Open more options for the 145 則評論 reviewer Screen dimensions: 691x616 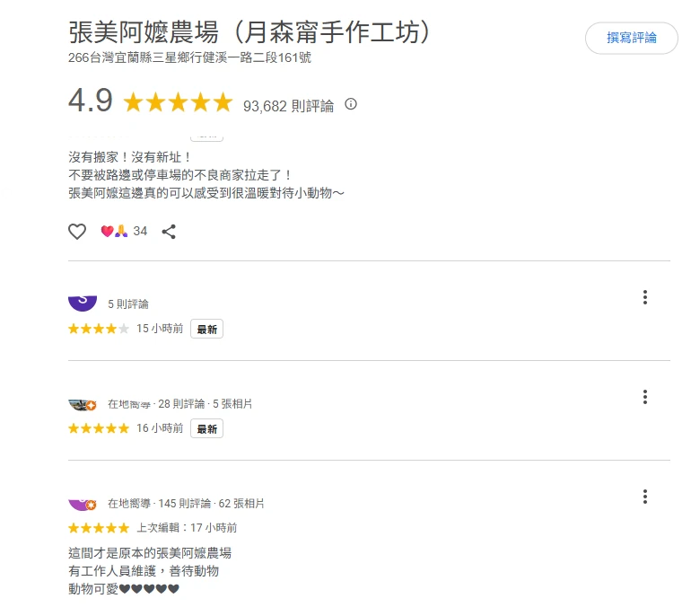pyautogui.click(x=644, y=497)
